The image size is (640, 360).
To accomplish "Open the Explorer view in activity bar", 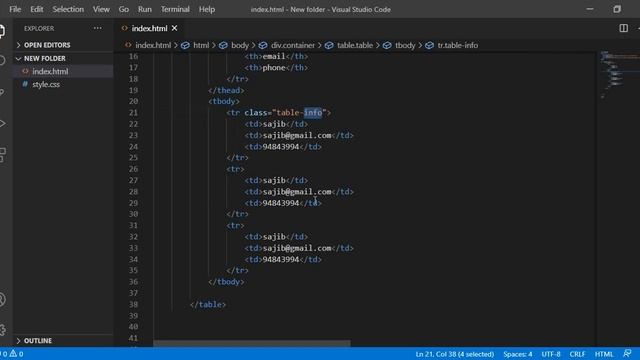I will 2,31.
